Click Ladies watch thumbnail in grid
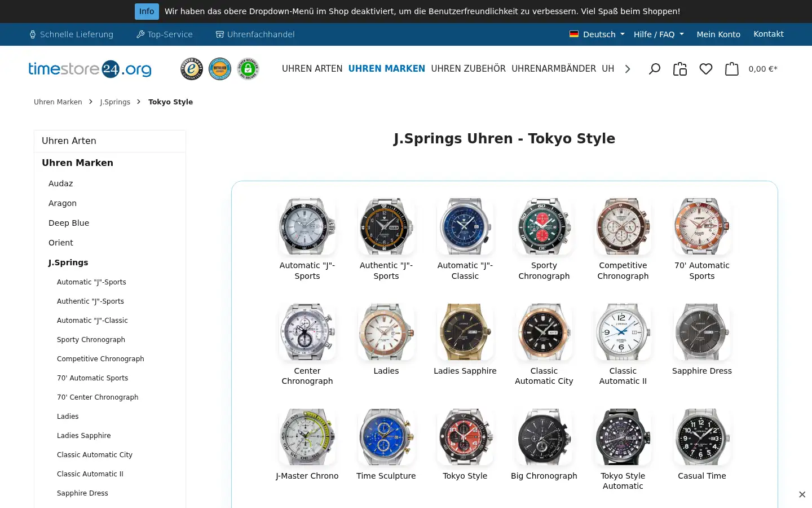812x508 pixels. 386,332
